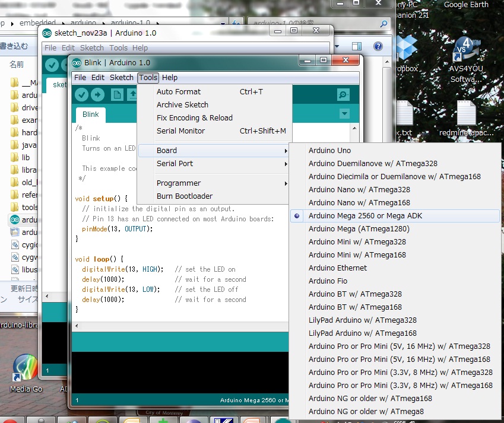The height and width of the screenshot is (423, 504).
Task: Open the Serial Monitor magnifier icon
Action: tap(343, 95)
